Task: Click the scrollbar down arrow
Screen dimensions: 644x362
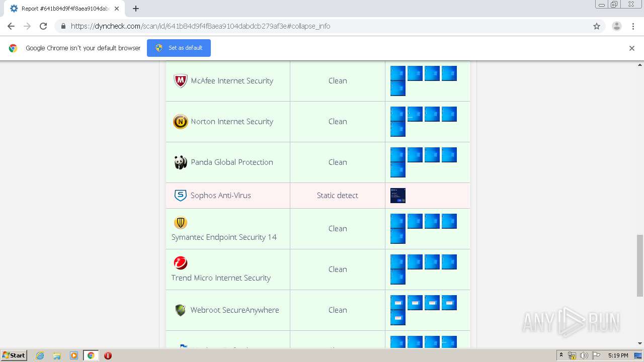Action: 640,343
